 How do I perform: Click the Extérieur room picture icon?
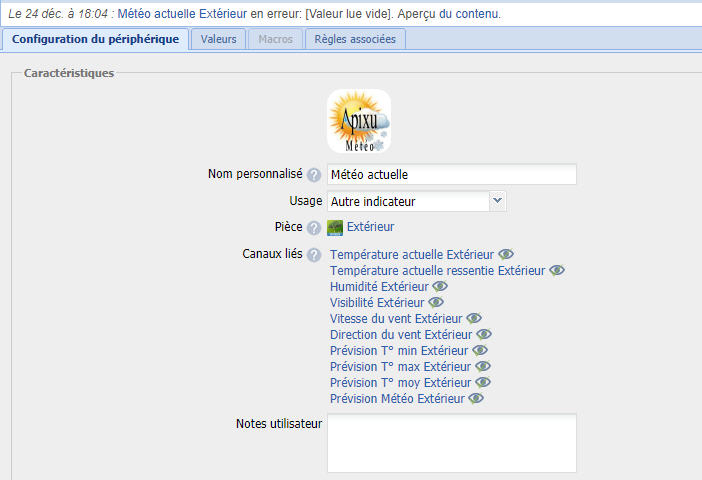pyautogui.click(x=335, y=227)
